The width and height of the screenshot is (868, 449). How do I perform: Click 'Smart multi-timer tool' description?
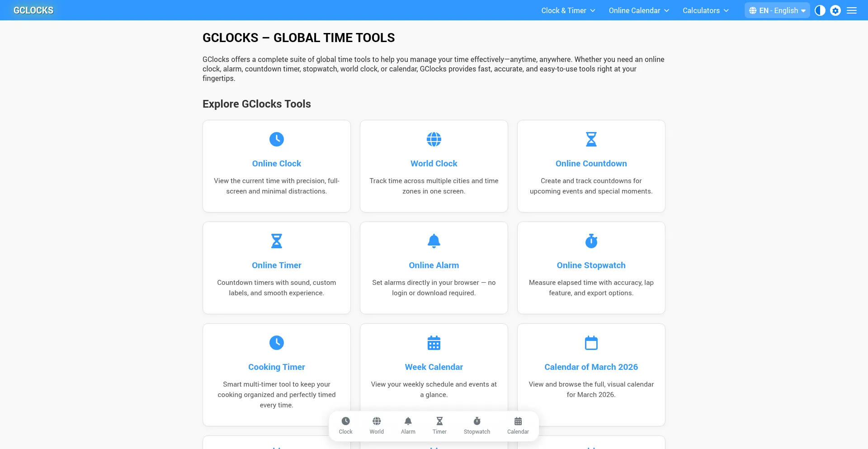tap(277, 395)
